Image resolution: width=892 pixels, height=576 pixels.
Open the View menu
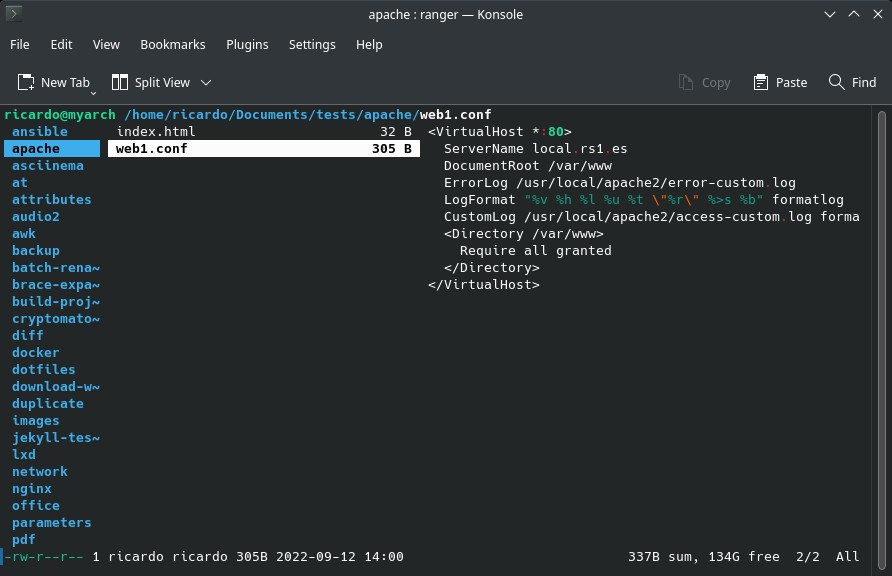(x=106, y=44)
